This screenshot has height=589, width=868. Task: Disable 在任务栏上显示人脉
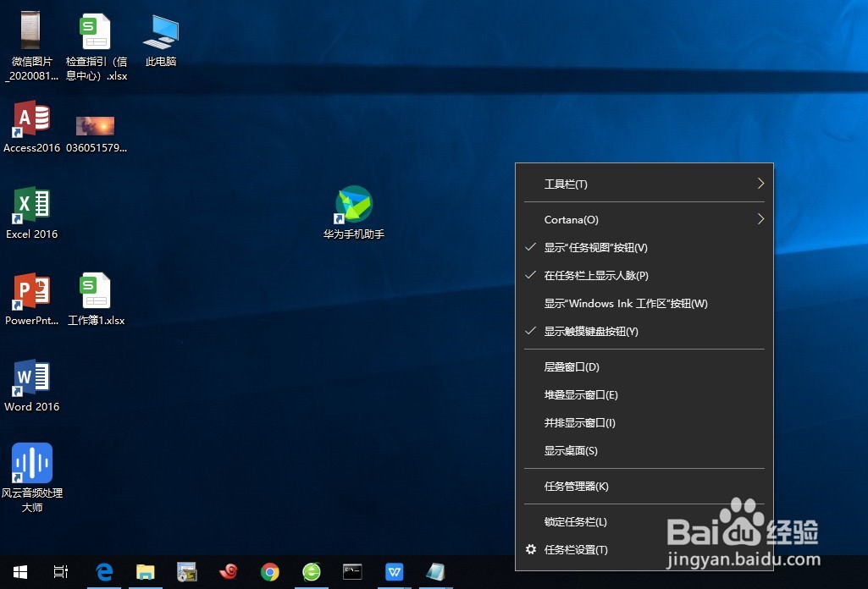(596, 275)
